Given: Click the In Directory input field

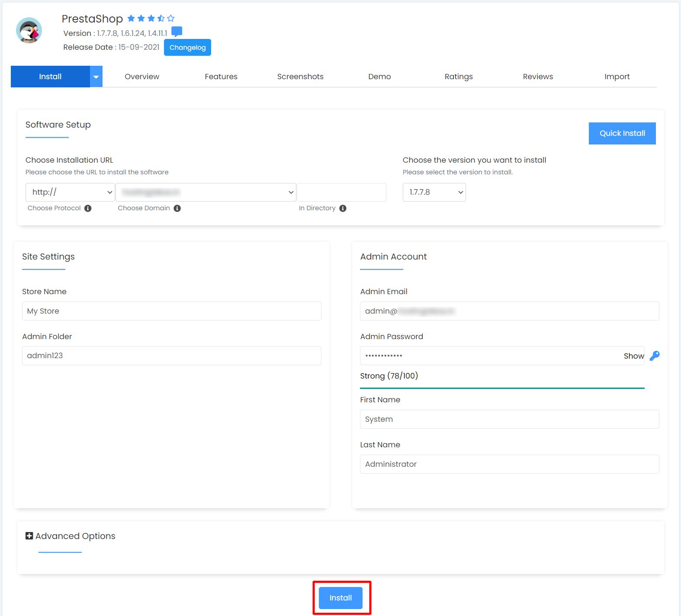Looking at the screenshot, I should pyautogui.click(x=341, y=192).
